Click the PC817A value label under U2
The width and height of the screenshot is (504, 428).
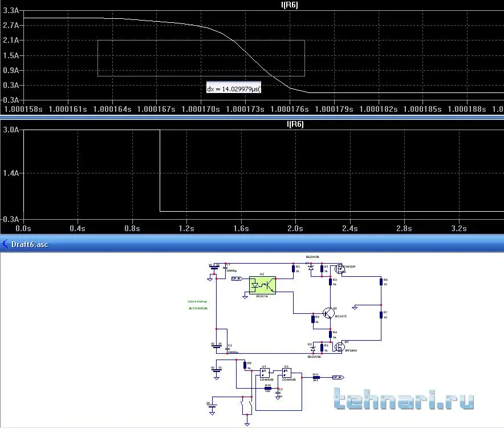click(262, 296)
